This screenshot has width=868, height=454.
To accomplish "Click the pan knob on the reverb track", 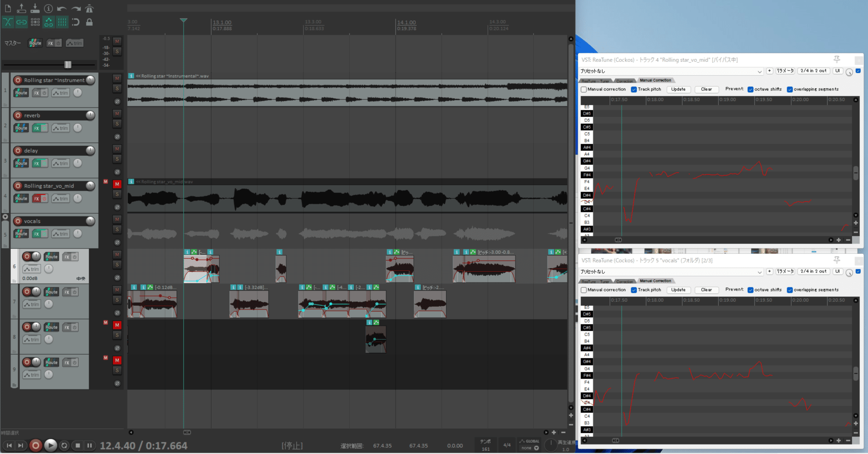I will (x=78, y=128).
